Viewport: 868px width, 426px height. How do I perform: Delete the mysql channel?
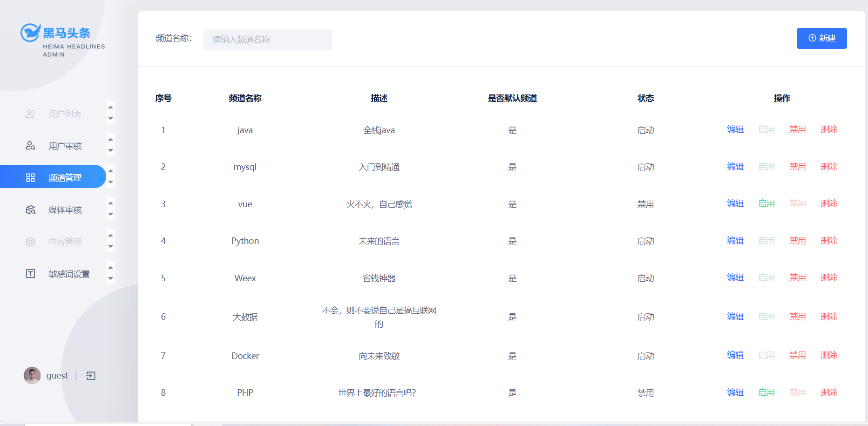pyautogui.click(x=829, y=167)
